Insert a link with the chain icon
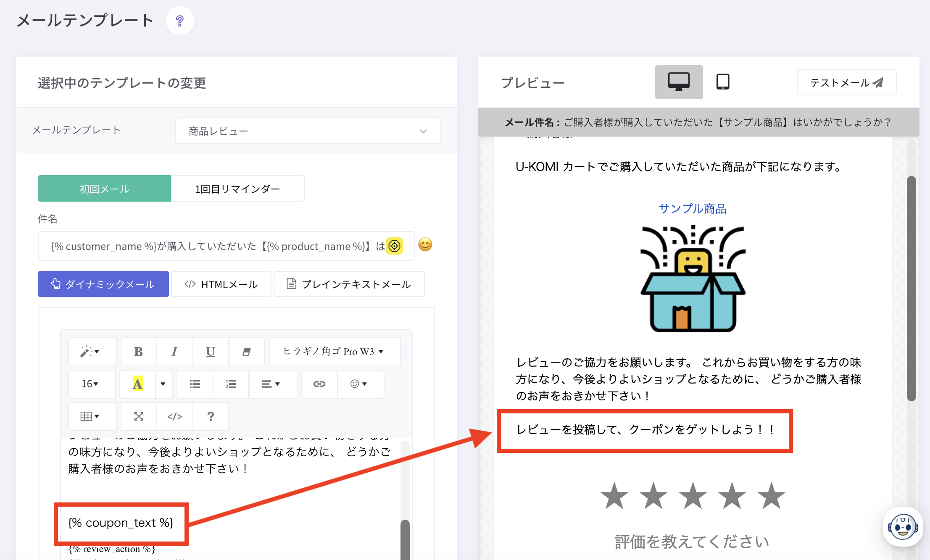The image size is (930, 560). [319, 384]
